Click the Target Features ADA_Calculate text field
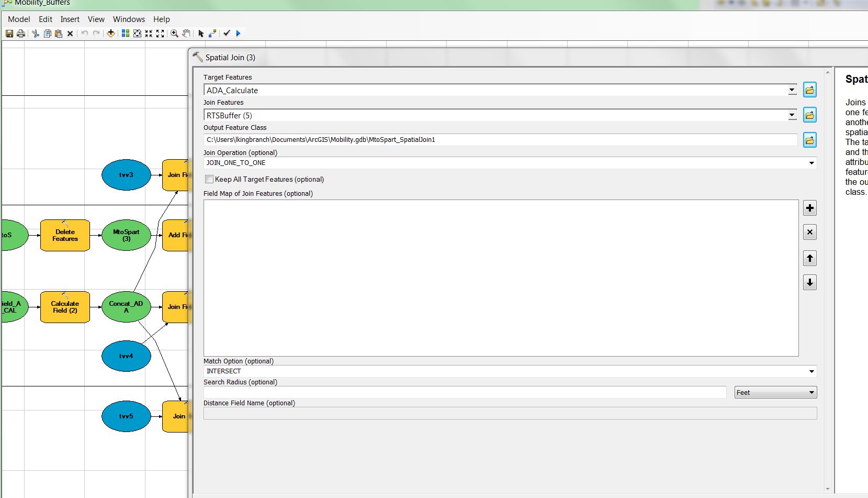Image resolution: width=868 pixels, height=498 pixels. click(495, 90)
